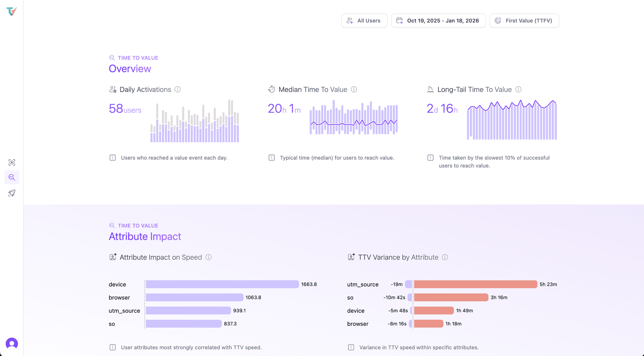Open the All Users segment dropdown

pyautogui.click(x=364, y=20)
